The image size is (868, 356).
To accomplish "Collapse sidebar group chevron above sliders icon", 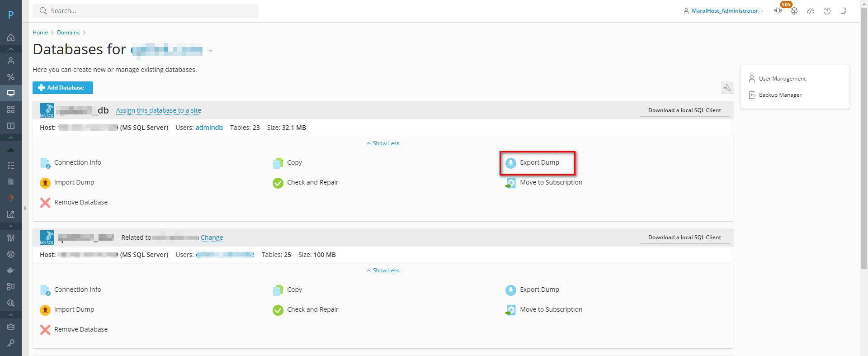I will 11,226.
